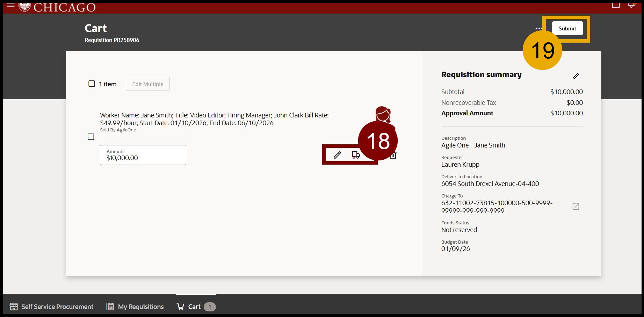The image size is (644, 317).
Task: Select the checkbox next to 1 item
Action: [92, 84]
